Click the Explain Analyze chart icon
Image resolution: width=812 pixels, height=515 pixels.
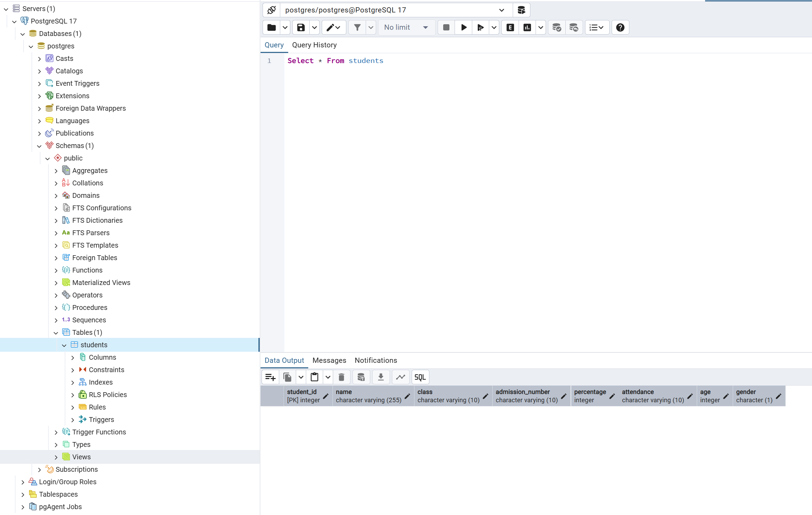tap(527, 27)
